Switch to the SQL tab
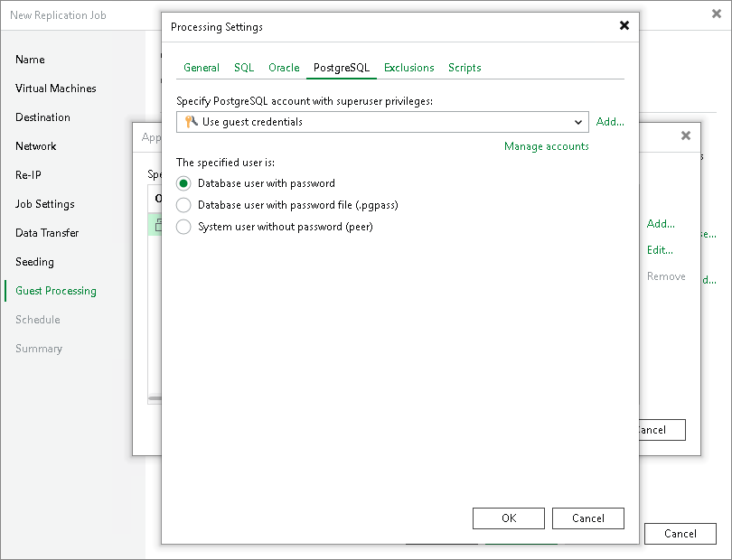The width and height of the screenshot is (732, 560). [244, 68]
